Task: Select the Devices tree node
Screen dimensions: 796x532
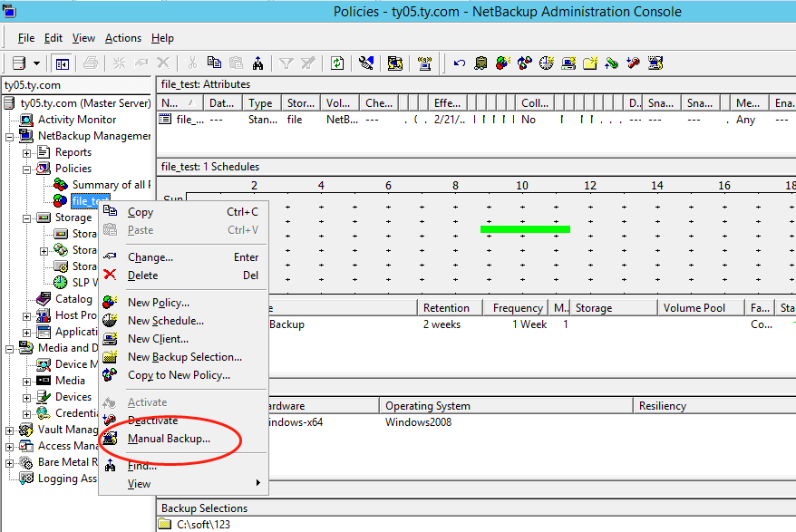Action: 73,397
